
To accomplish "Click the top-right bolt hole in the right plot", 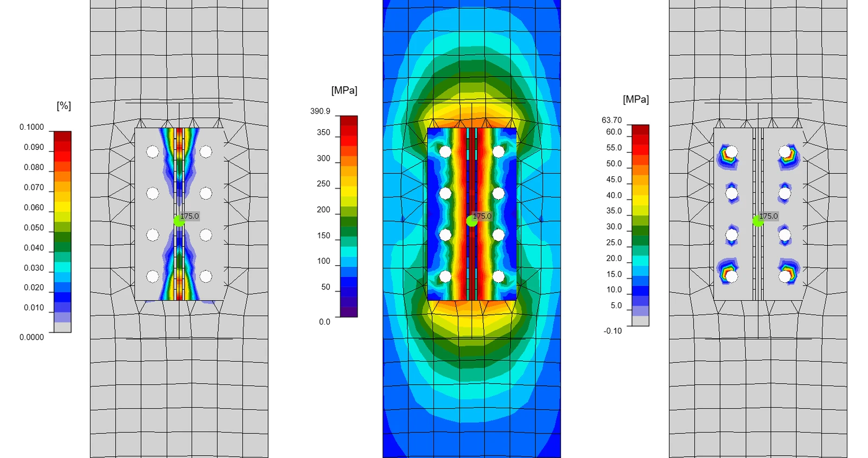I will [785, 151].
